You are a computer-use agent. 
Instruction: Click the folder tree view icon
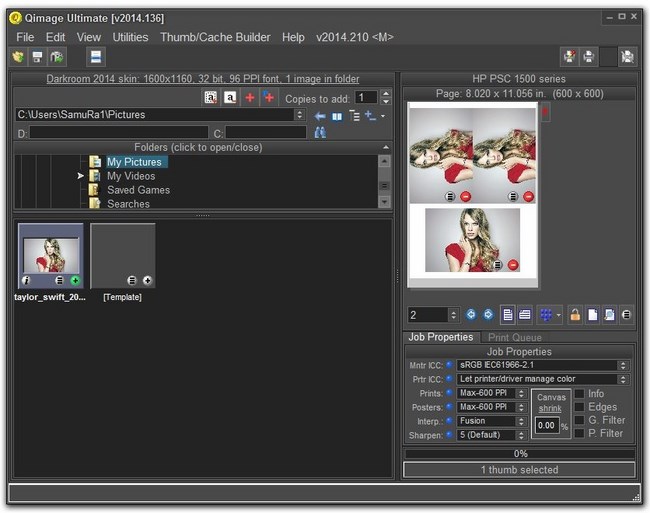tap(354, 116)
